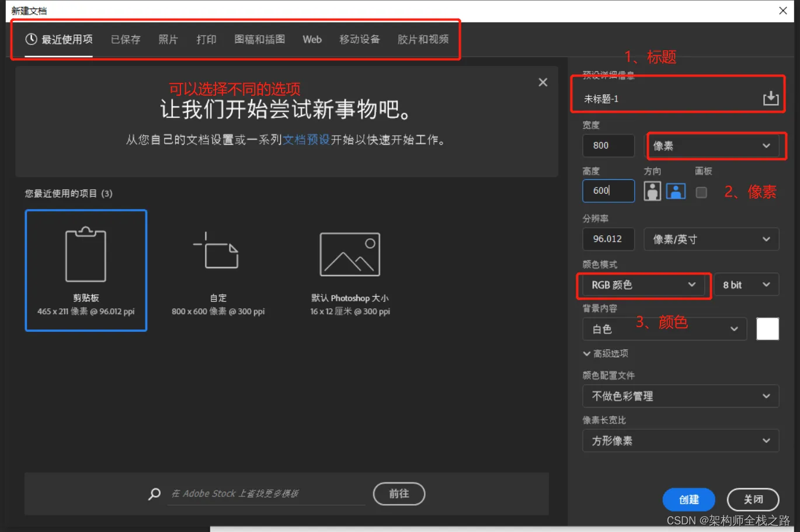The image size is (800, 532).
Task: Select landscape orientation icon
Action: (676, 191)
